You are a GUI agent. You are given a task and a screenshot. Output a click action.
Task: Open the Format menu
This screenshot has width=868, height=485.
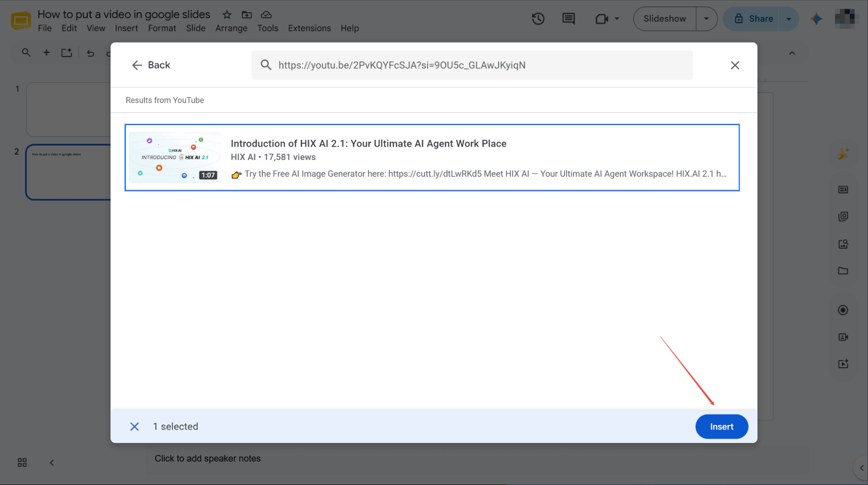pos(162,28)
